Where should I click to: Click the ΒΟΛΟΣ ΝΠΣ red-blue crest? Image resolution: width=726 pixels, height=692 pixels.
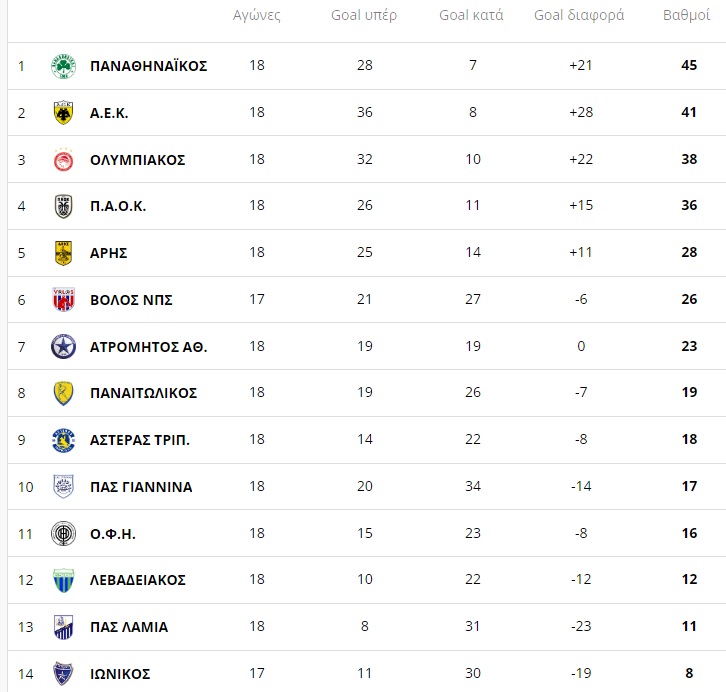(x=63, y=299)
